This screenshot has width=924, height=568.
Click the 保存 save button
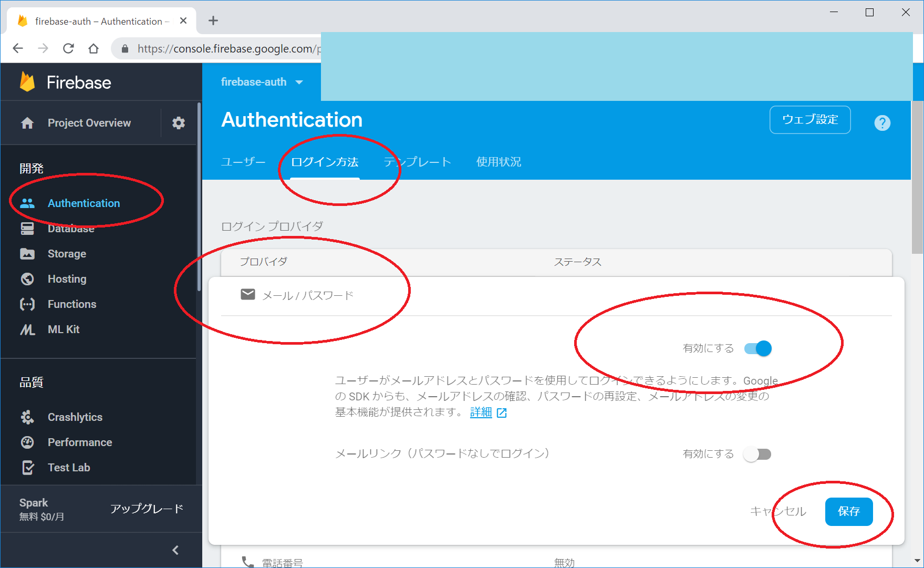pos(848,511)
